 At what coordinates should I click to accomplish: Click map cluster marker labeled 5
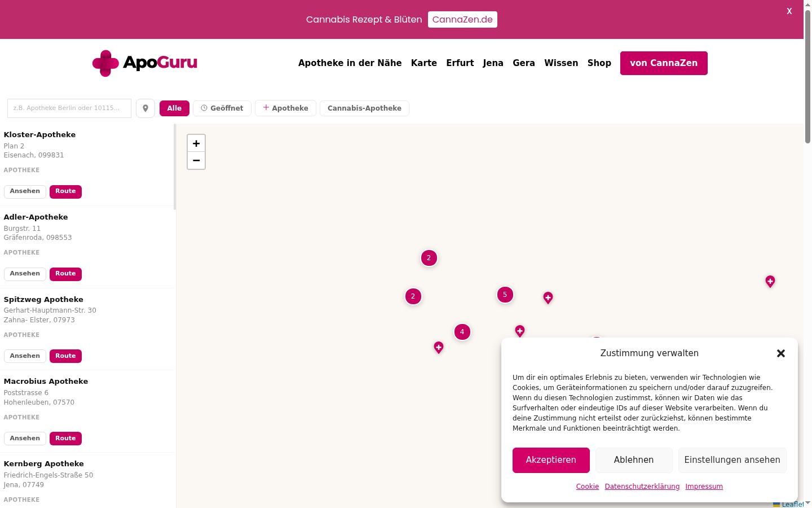coord(505,295)
